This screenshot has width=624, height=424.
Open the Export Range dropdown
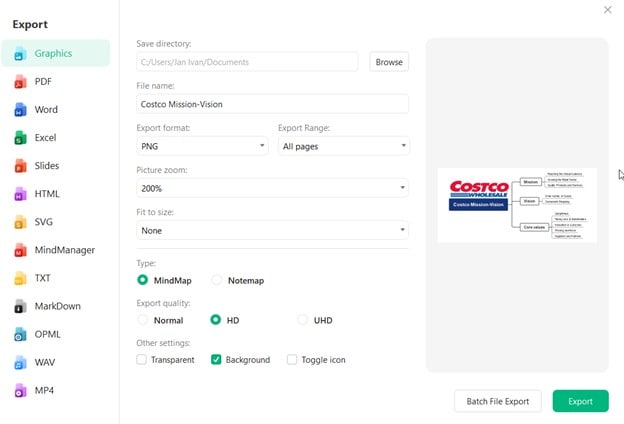coord(343,146)
